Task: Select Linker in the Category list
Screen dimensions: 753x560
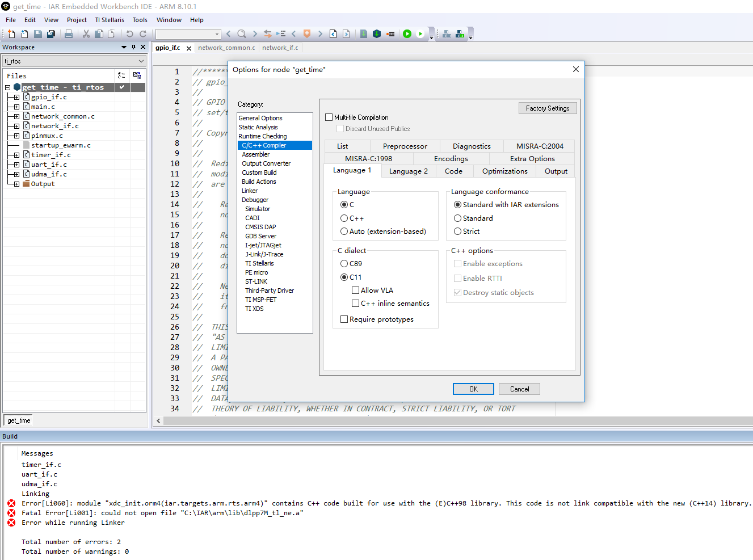Action: pyautogui.click(x=250, y=191)
